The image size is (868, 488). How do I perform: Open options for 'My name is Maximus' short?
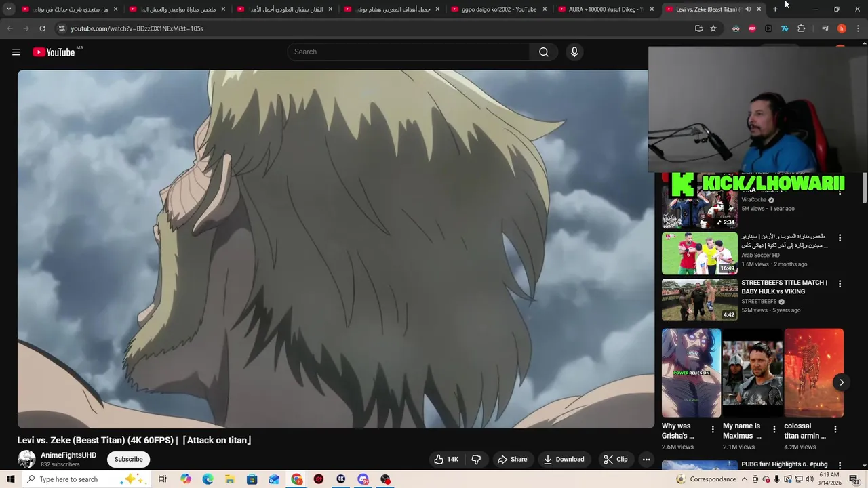click(x=774, y=430)
